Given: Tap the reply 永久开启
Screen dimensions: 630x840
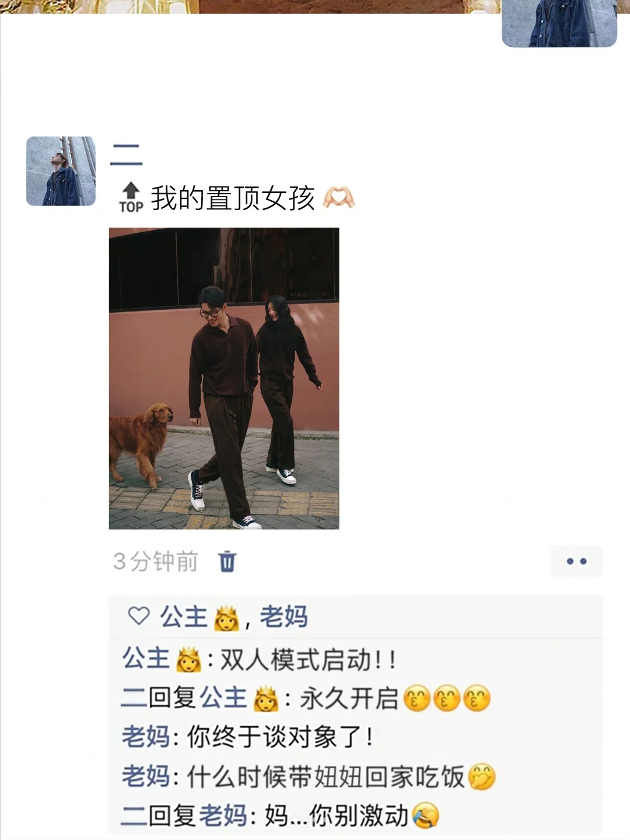Looking at the screenshot, I should coord(349,698).
